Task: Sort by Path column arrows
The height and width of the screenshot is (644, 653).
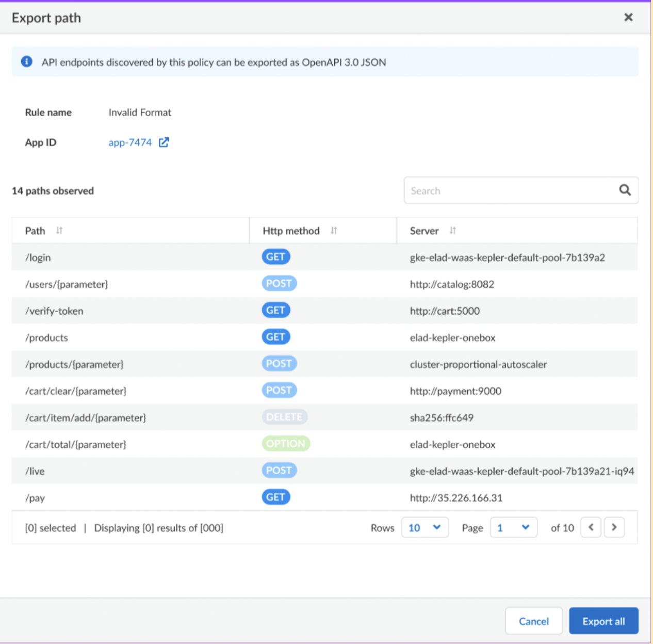Action: click(59, 231)
